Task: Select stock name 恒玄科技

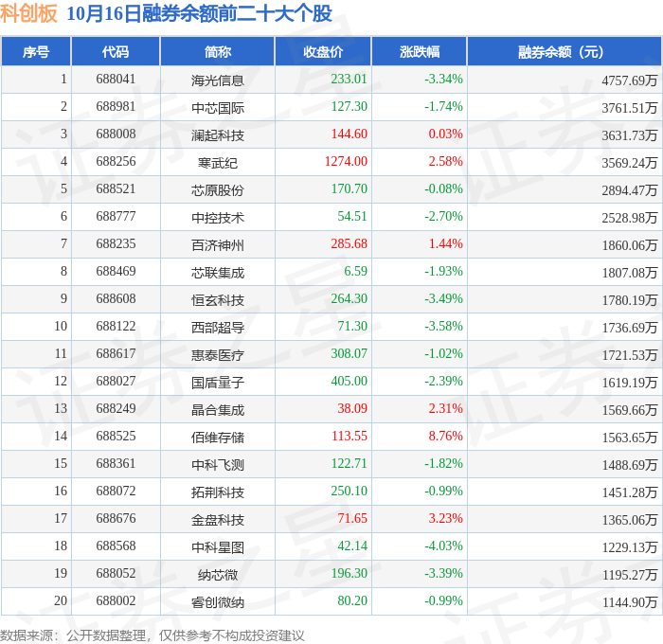Action: click(x=217, y=300)
